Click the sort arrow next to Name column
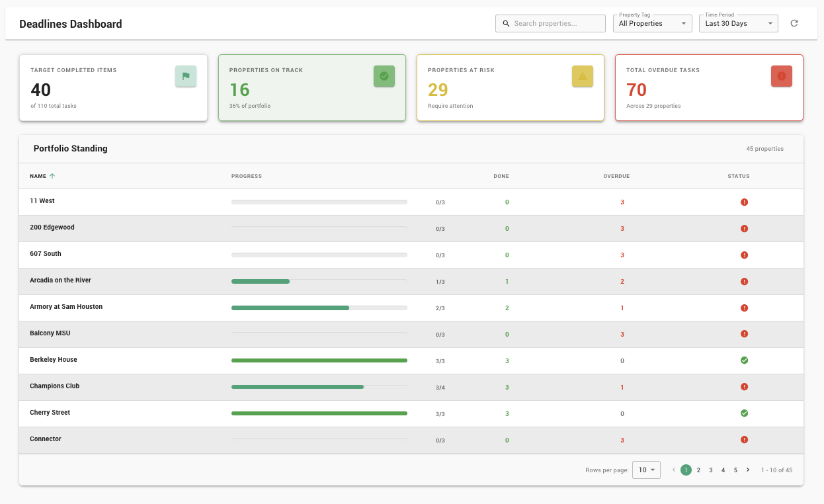 point(52,176)
